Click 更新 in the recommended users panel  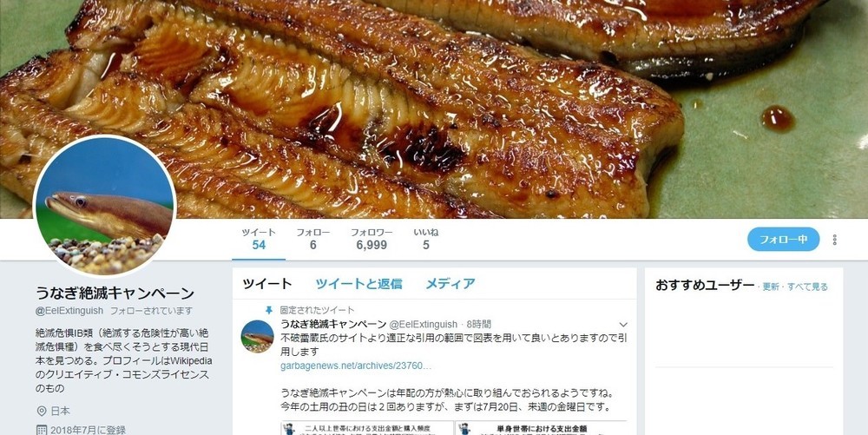(x=771, y=287)
